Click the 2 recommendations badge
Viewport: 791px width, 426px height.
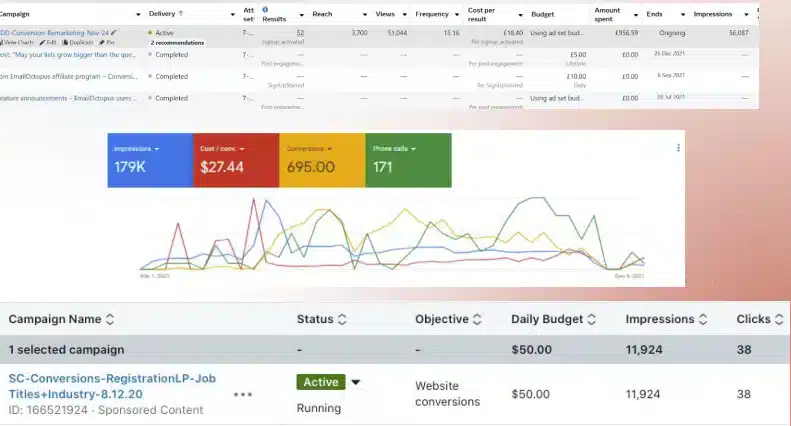point(177,43)
